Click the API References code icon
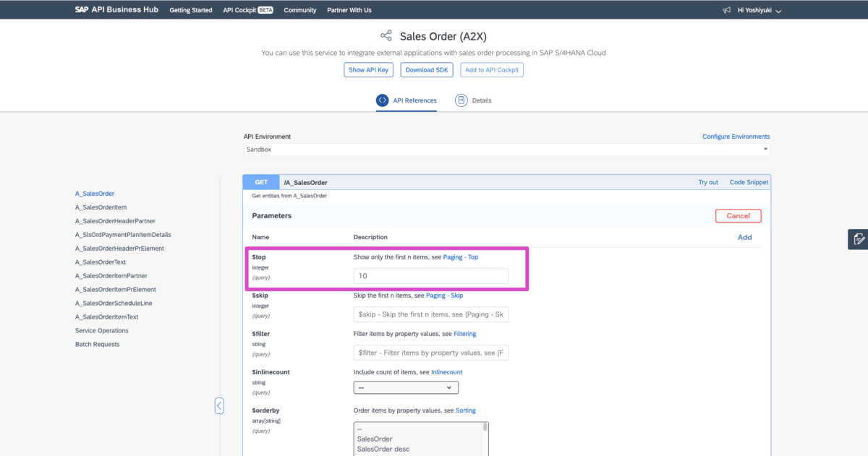Image resolution: width=868 pixels, height=456 pixels. pos(382,100)
